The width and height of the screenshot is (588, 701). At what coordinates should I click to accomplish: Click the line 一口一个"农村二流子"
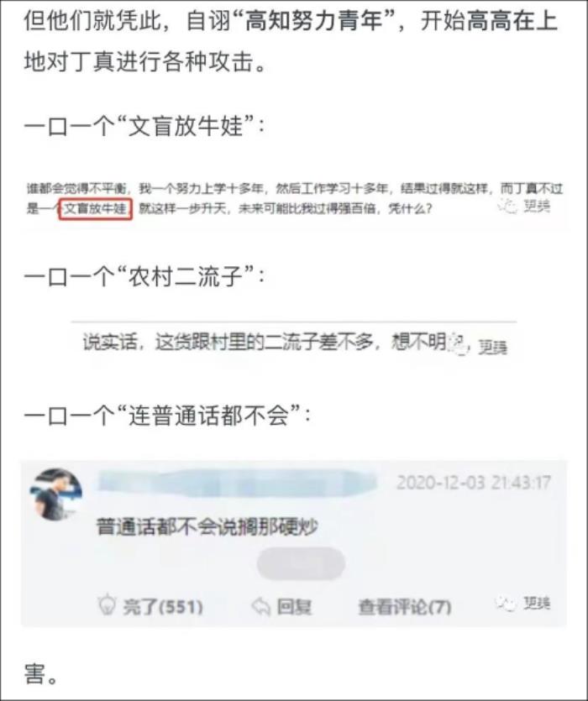pos(144,277)
